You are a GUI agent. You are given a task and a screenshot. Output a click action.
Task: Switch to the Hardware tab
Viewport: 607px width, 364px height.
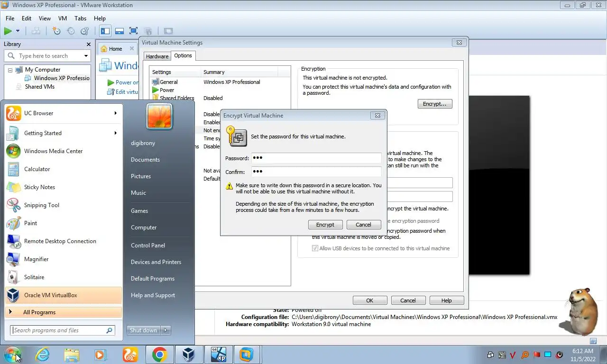[157, 56]
